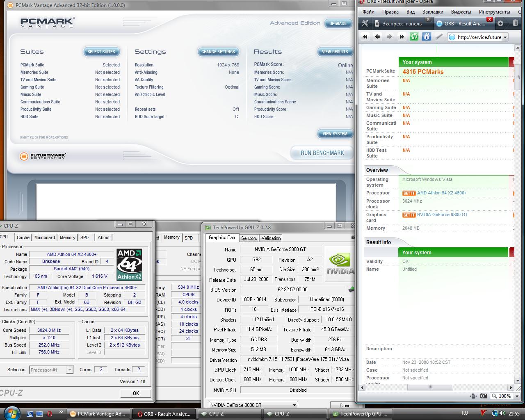Viewport: 525px width, 420px height.
Task: Click SELECT SUITES button in PCMark
Action: (x=101, y=52)
